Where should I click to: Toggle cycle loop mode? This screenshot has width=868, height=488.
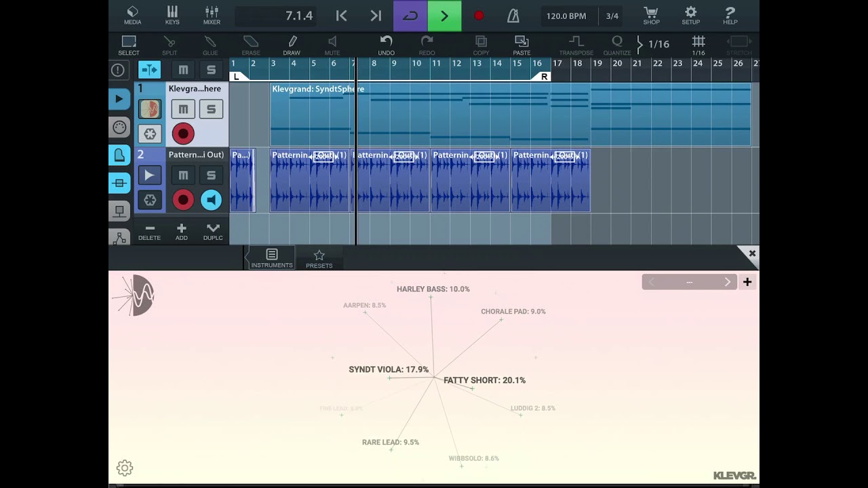click(x=410, y=16)
